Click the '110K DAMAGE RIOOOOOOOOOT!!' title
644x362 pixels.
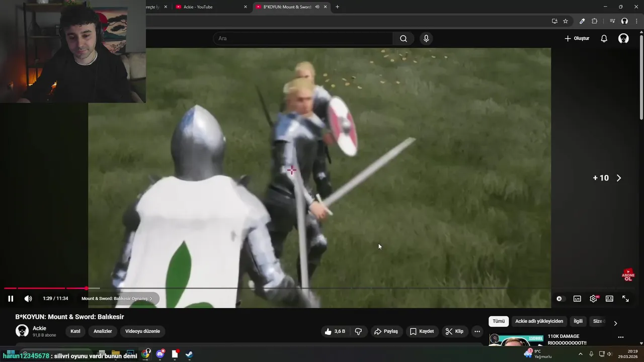[567, 339]
